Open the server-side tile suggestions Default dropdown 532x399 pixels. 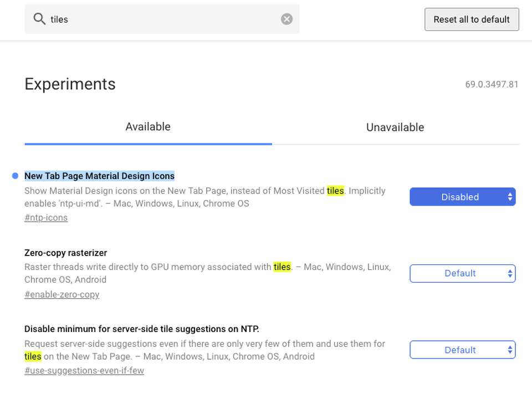pos(462,350)
